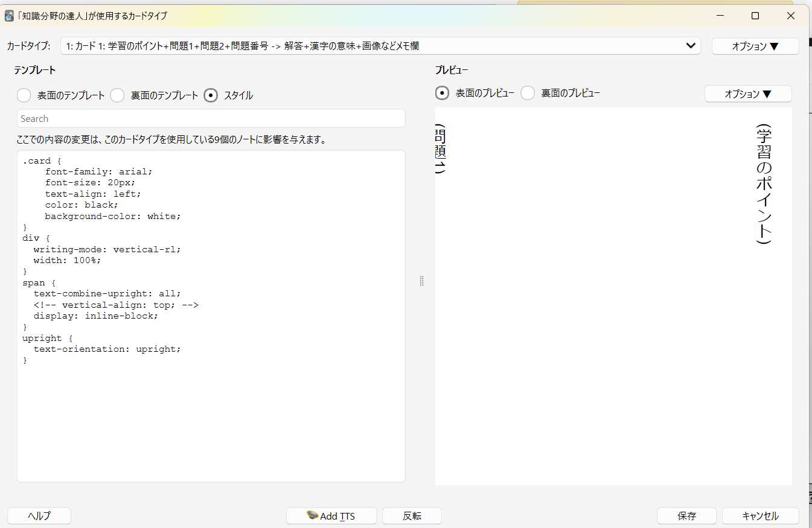The width and height of the screenshot is (812, 528).
Task: Open the オプション menu beside the card type dropdown
Action: (755, 46)
